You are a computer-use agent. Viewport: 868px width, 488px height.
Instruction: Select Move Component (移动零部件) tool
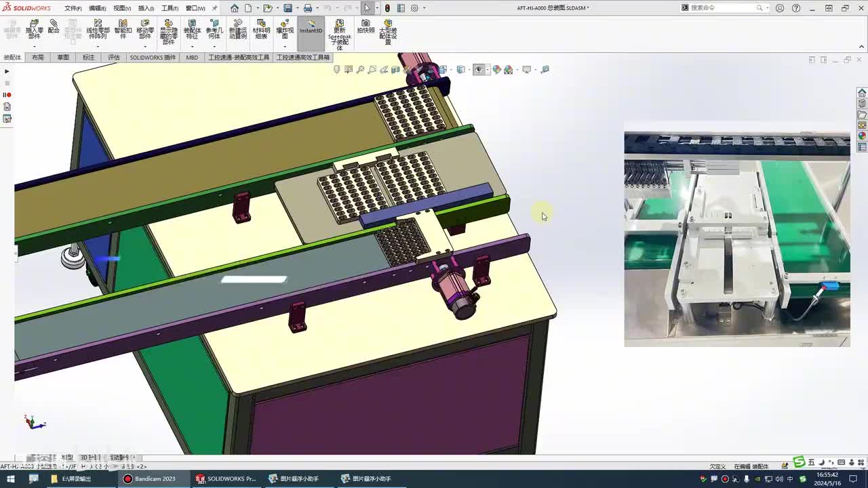coord(145,29)
